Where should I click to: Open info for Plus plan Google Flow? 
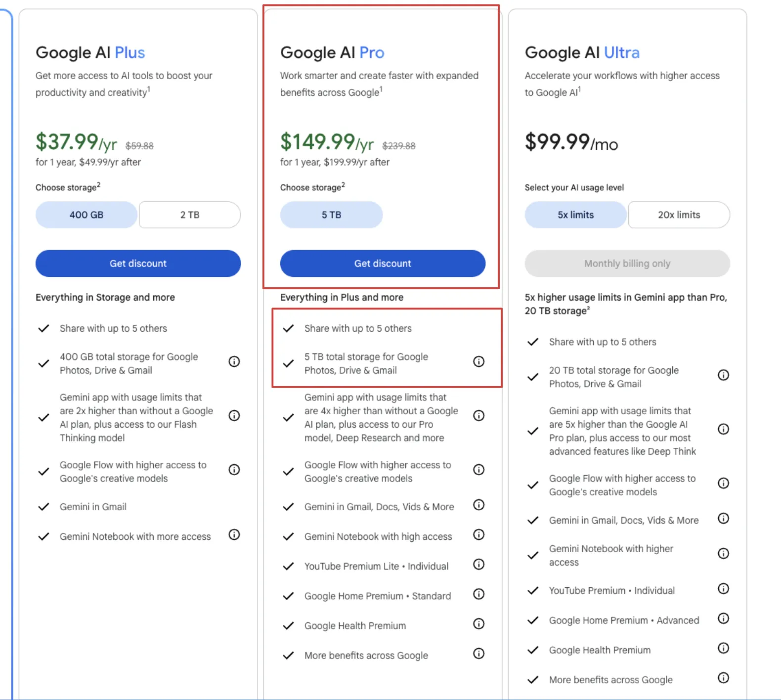[x=234, y=470]
